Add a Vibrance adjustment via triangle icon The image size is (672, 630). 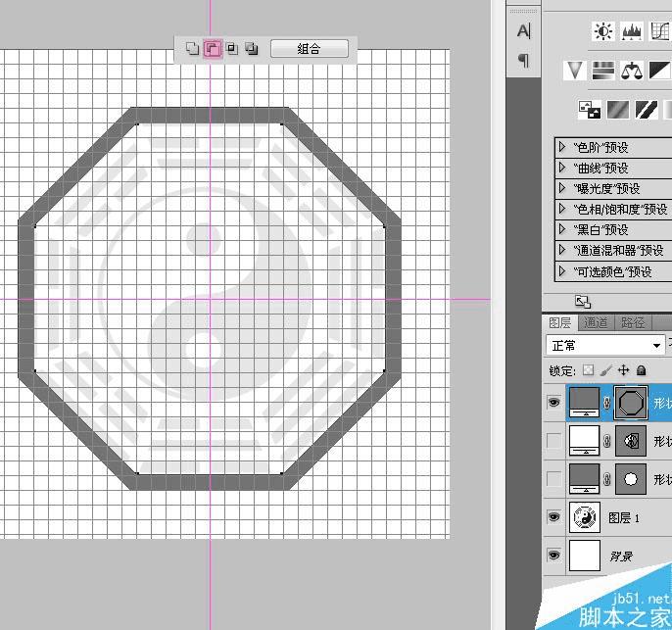574,70
